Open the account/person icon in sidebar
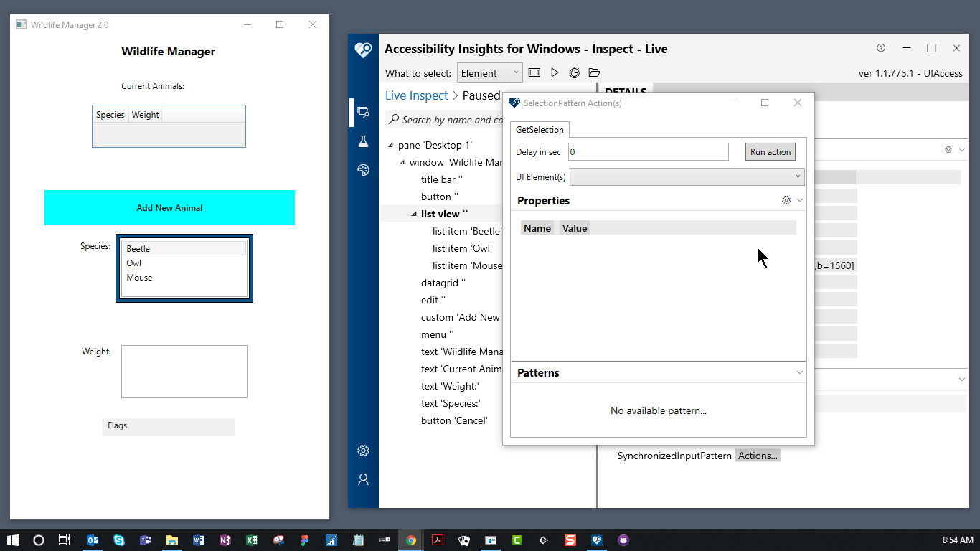The height and width of the screenshot is (551, 980). (x=363, y=479)
